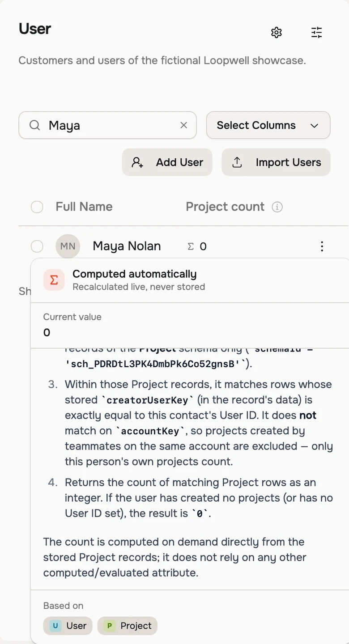This screenshot has width=349, height=644.
Task: Click the Based on label
Action: click(x=63, y=606)
